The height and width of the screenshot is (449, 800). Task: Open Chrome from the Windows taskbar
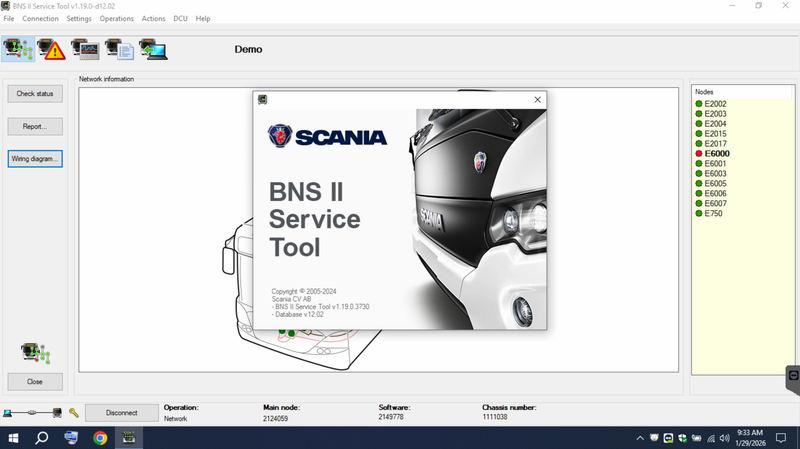[x=100, y=438]
